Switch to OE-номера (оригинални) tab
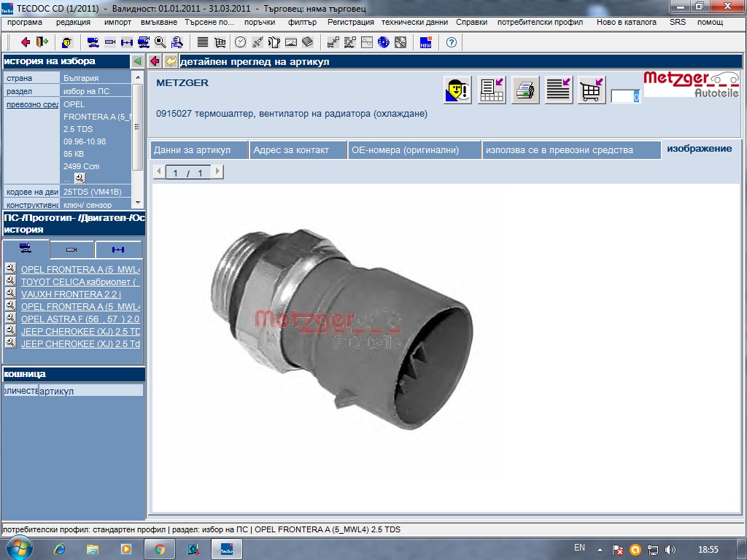Viewport: 747px width, 560px height. 414,150
